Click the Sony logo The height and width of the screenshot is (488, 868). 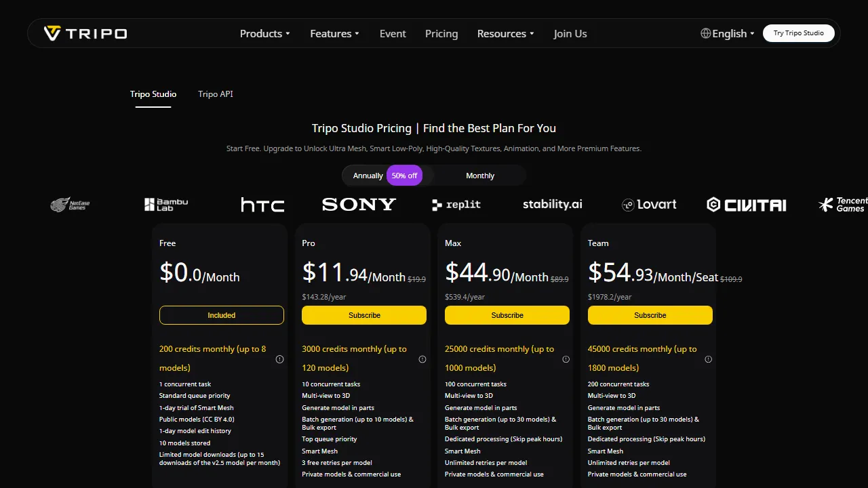click(x=359, y=204)
